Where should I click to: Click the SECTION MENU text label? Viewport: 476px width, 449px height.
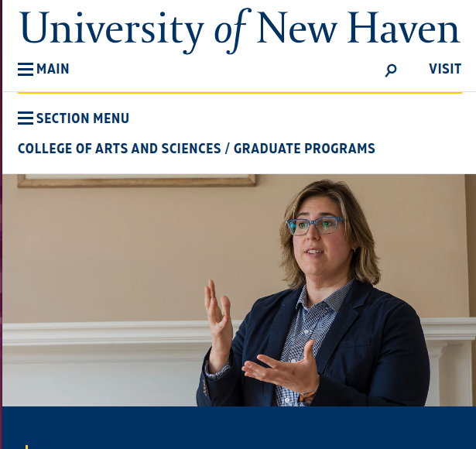[83, 118]
